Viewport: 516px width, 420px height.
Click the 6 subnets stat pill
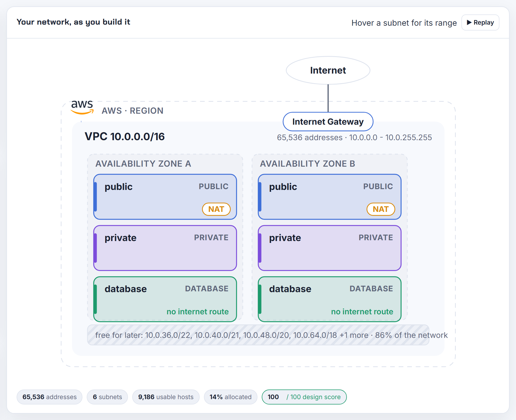tap(107, 397)
